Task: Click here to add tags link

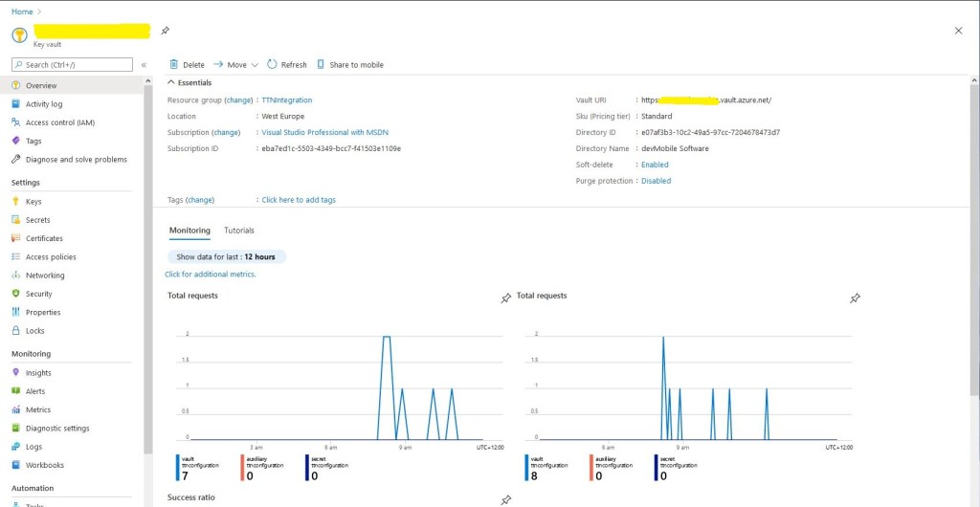Action: (299, 200)
